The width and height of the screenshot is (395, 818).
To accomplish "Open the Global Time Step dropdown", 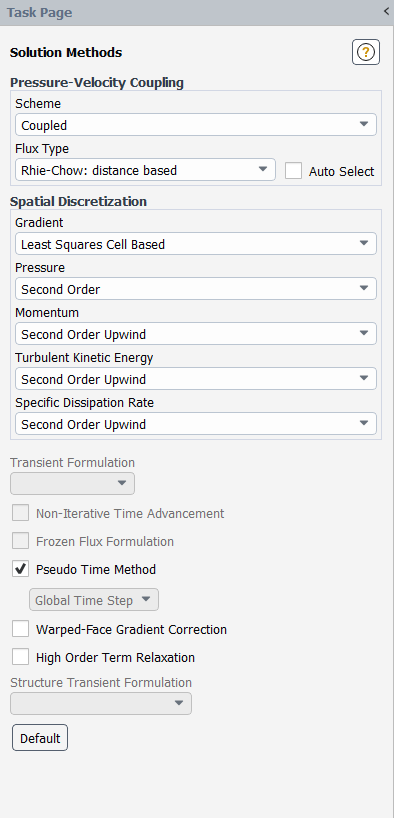I will [x=94, y=600].
